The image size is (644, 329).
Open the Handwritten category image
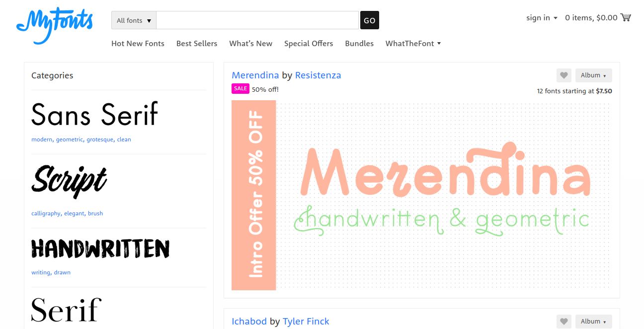tap(100, 248)
